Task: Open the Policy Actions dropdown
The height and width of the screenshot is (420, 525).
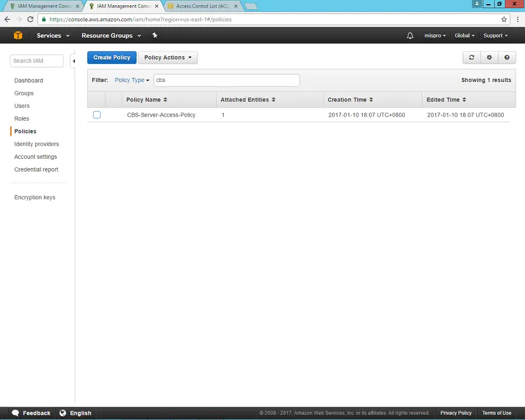Action: click(168, 57)
